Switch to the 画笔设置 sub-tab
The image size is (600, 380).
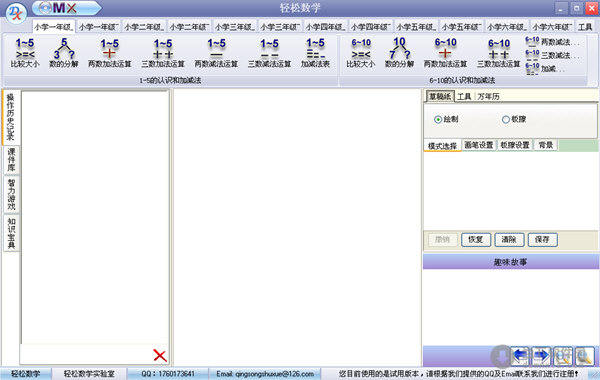point(479,145)
